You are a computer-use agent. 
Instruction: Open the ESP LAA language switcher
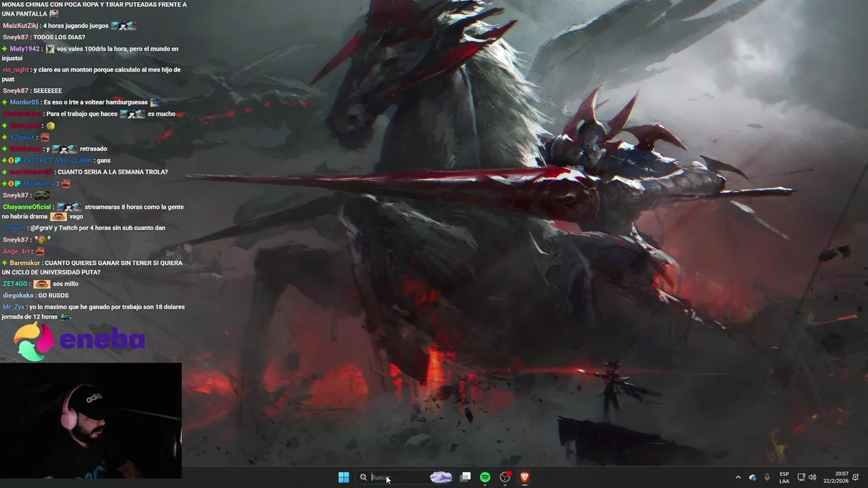click(784, 477)
